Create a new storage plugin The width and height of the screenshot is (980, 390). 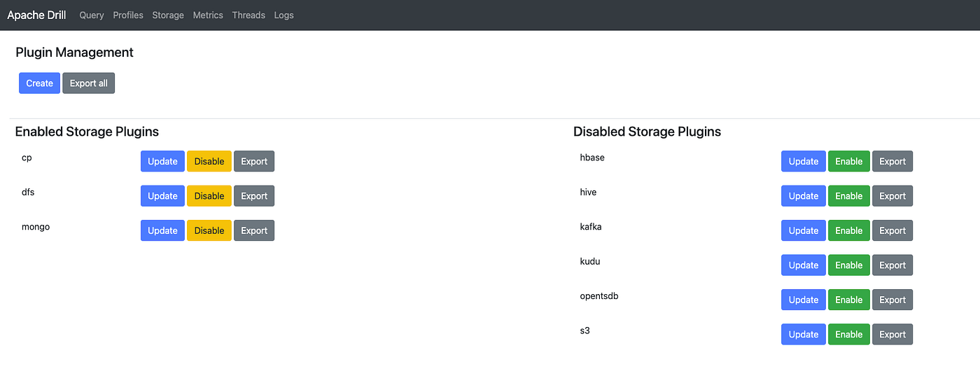[39, 83]
